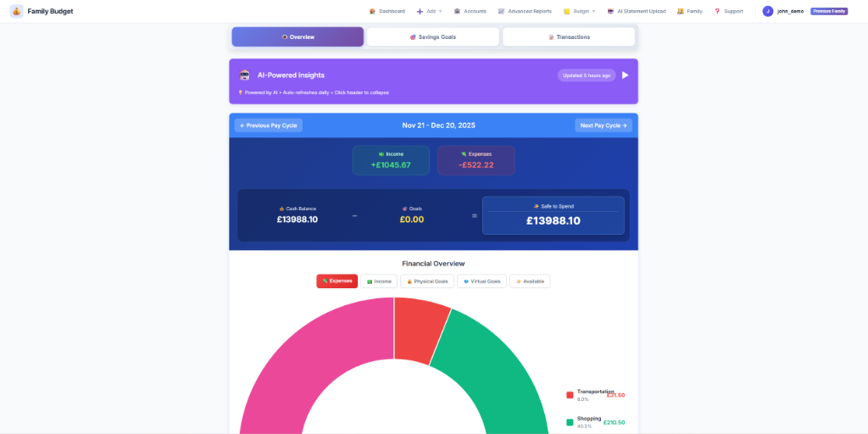Click the john_demo username
868x434 pixels.
point(791,11)
